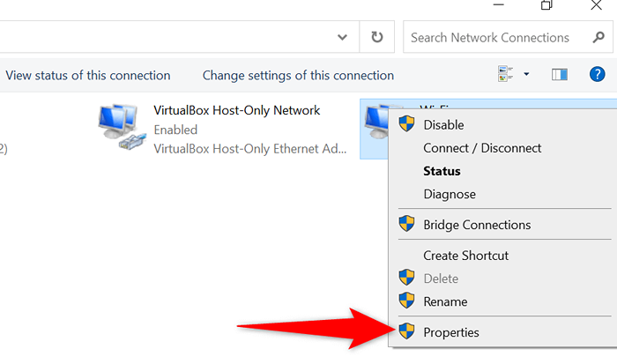
Task: Click the shield icon next to Disable
Action: pyautogui.click(x=406, y=123)
